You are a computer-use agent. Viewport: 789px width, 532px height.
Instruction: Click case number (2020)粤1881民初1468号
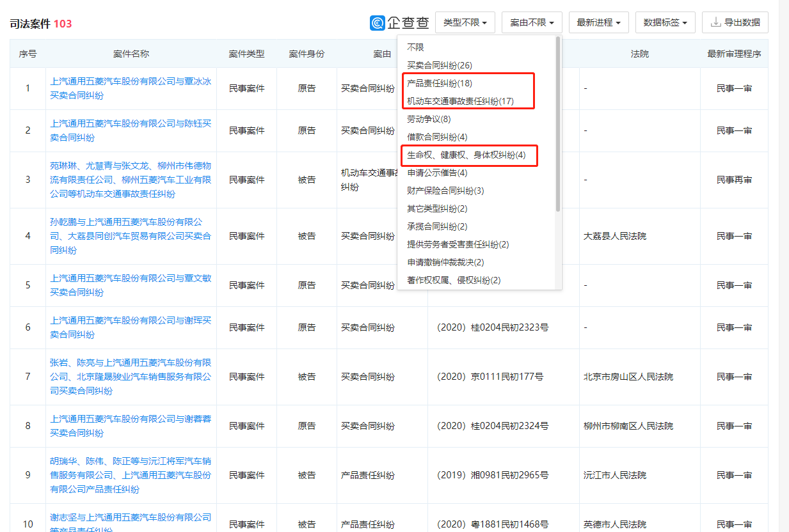pos(492,524)
